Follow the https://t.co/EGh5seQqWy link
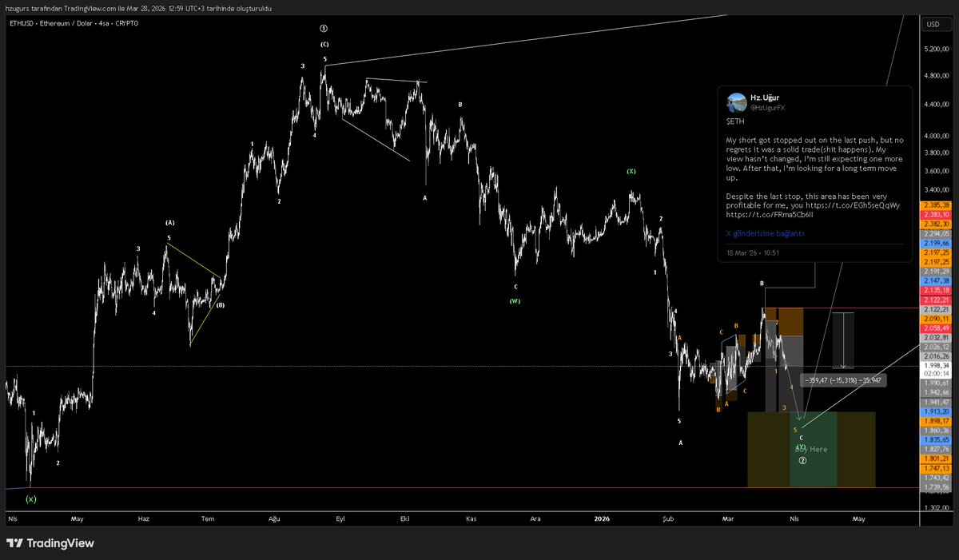The width and height of the screenshot is (959, 560). coord(853,205)
